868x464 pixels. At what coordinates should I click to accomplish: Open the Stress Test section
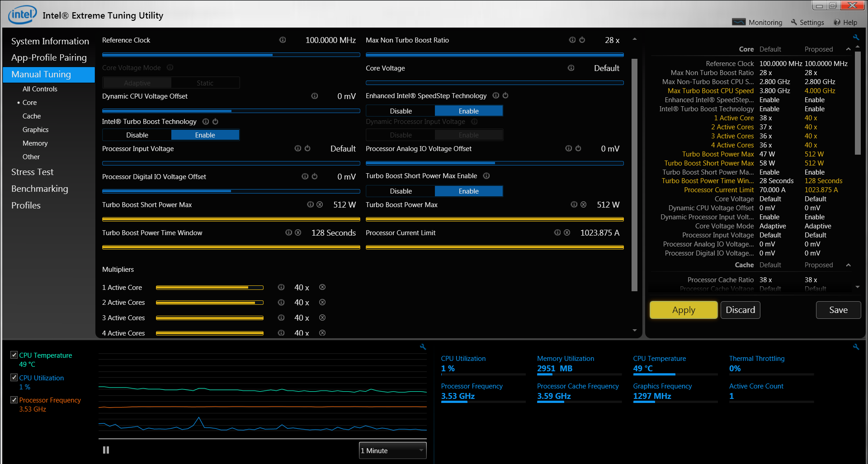[32, 172]
